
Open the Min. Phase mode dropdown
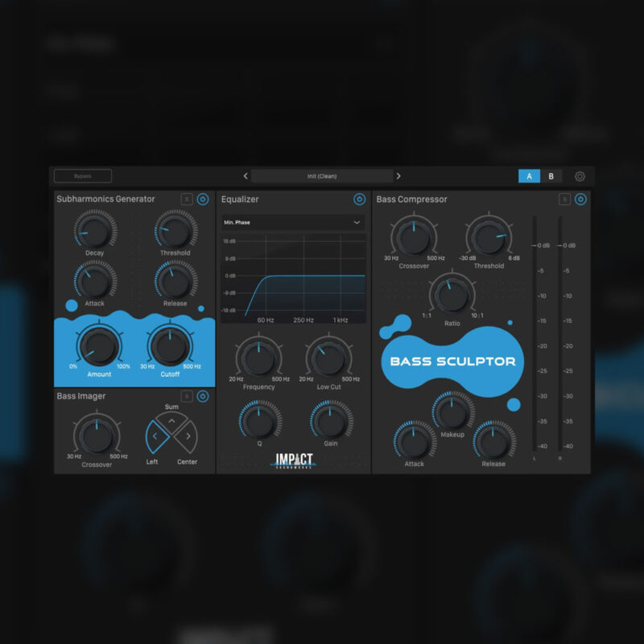[x=293, y=222]
